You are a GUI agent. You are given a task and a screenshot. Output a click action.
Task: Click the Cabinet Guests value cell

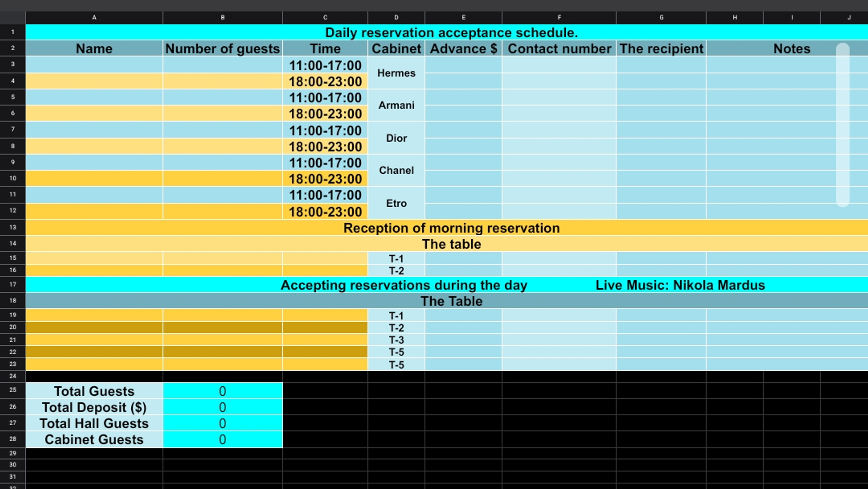click(x=223, y=439)
